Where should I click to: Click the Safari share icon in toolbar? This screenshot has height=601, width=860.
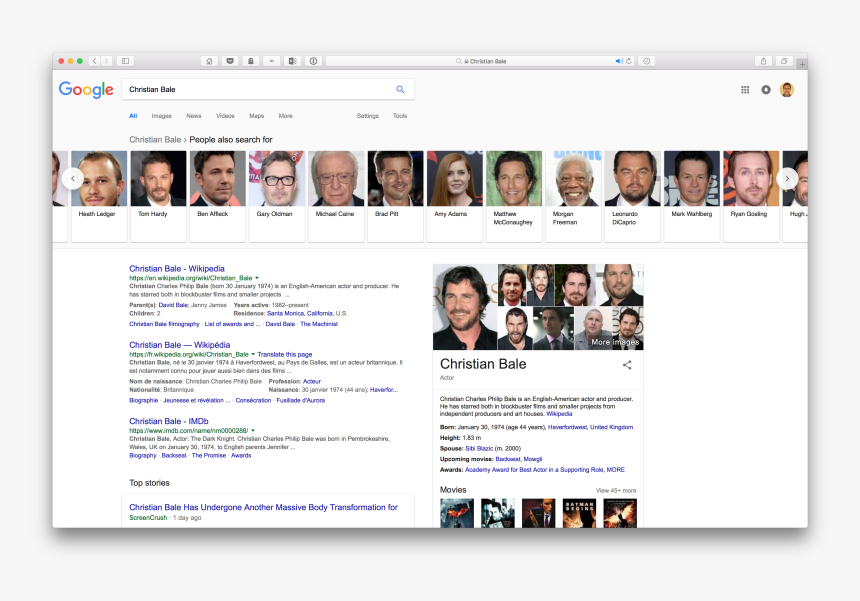coord(764,61)
